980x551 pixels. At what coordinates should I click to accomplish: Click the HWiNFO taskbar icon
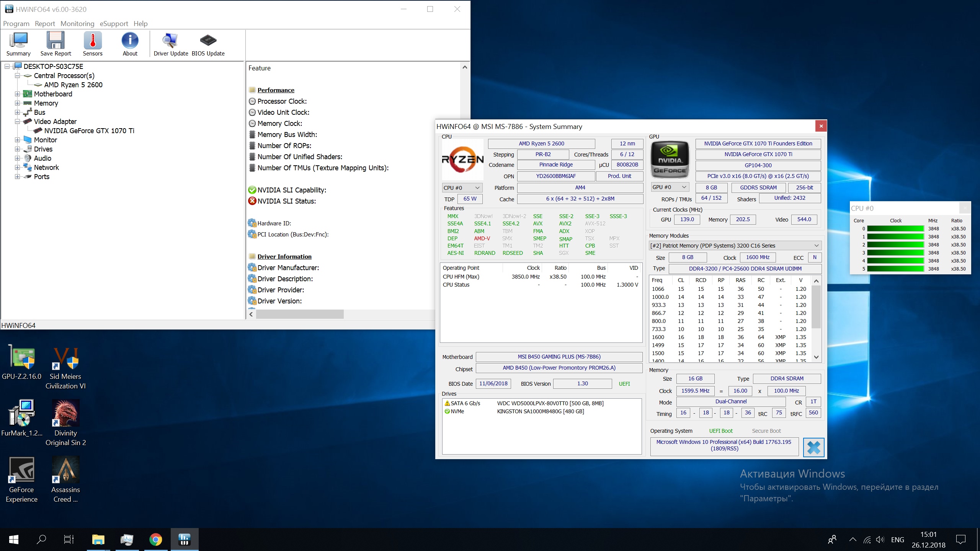(185, 540)
